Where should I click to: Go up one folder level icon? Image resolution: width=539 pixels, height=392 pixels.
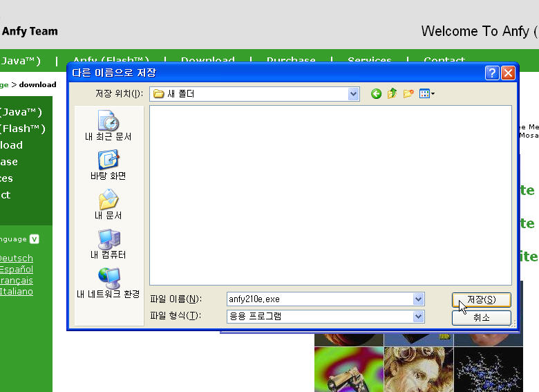pyautogui.click(x=393, y=93)
